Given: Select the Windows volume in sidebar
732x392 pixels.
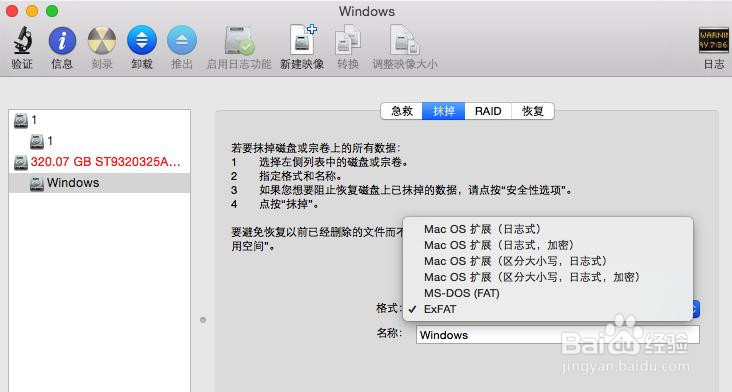Looking at the screenshot, I should (x=99, y=183).
